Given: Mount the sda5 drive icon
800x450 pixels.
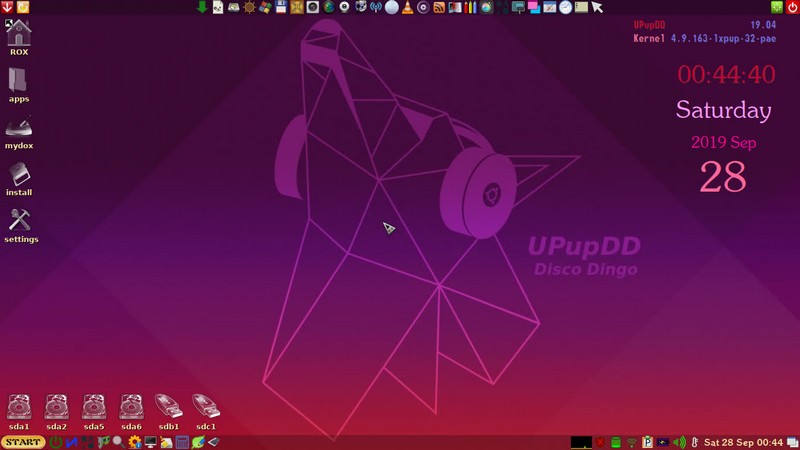Looking at the screenshot, I should tap(94, 407).
